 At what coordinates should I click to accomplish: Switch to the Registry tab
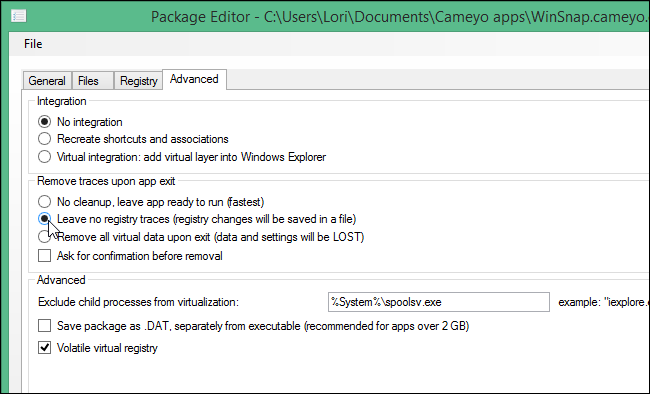(138, 80)
